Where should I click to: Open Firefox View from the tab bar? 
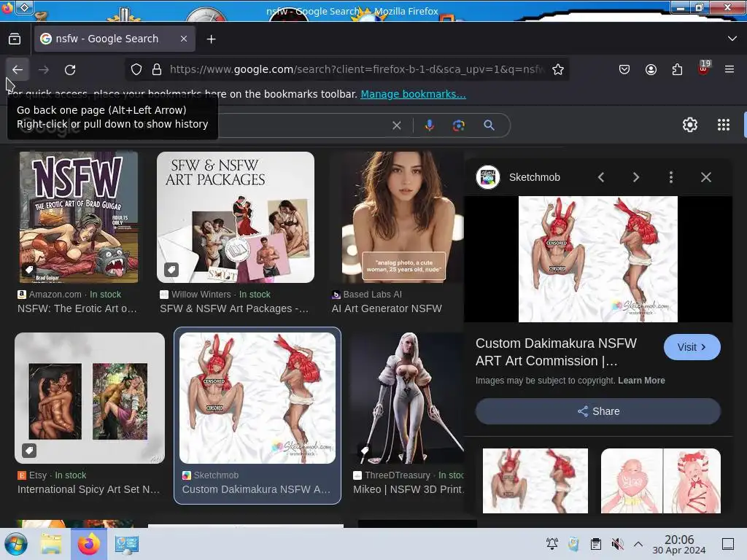tap(15, 39)
